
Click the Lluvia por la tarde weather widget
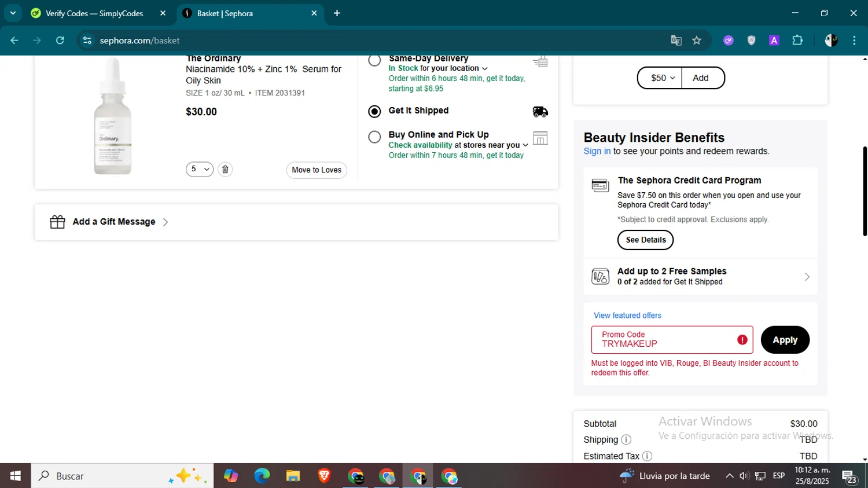tap(664, 476)
